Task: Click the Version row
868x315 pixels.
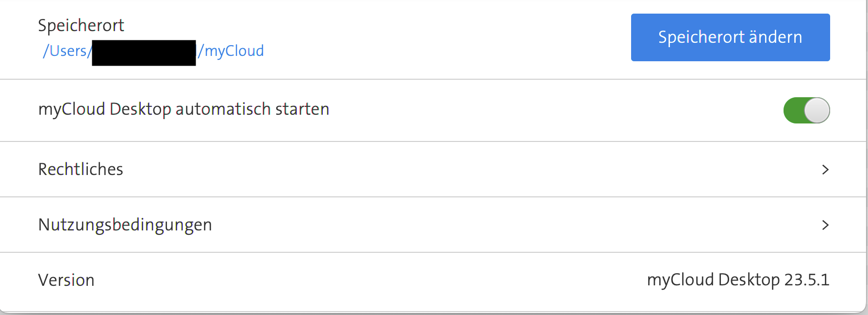Action: (67, 280)
